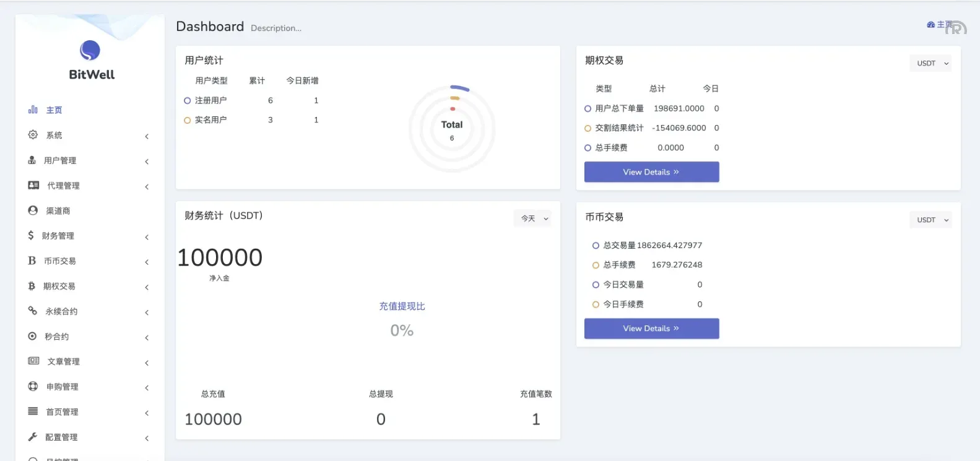Click the users icon beside 用户管理
This screenshot has height=461, width=980.
coord(32,160)
